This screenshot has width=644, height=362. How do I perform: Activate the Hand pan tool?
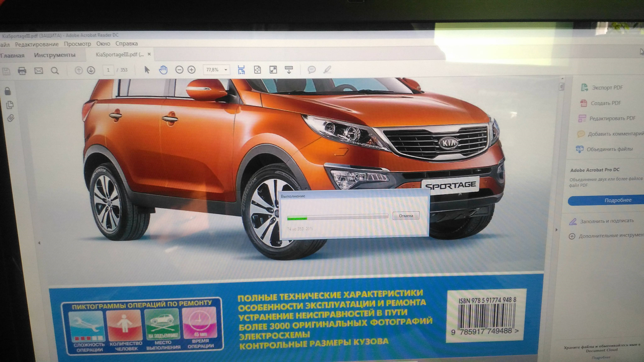(163, 70)
